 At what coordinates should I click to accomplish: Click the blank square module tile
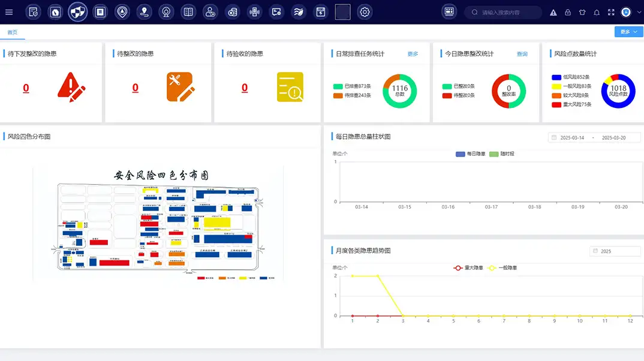(x=342, y=12)
